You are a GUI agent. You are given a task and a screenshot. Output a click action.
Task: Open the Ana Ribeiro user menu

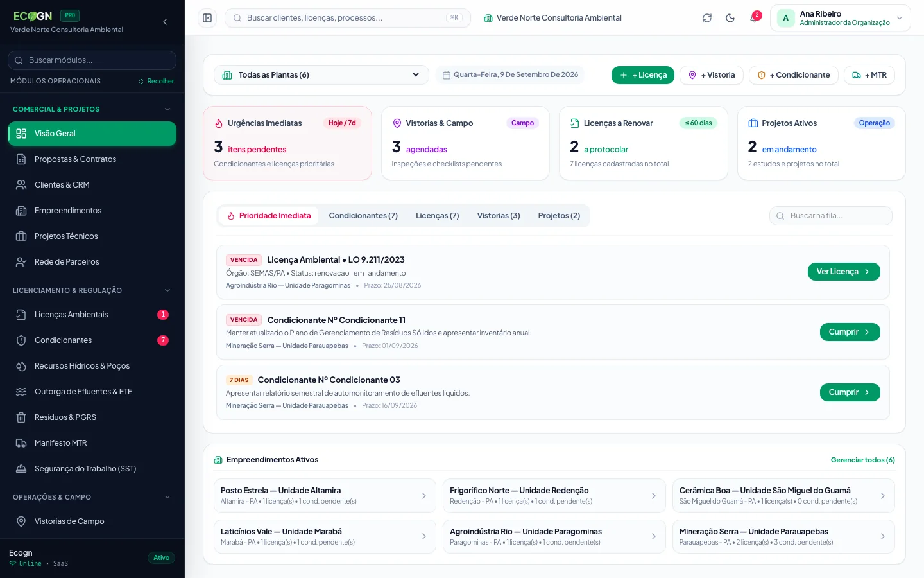[841, 18]
